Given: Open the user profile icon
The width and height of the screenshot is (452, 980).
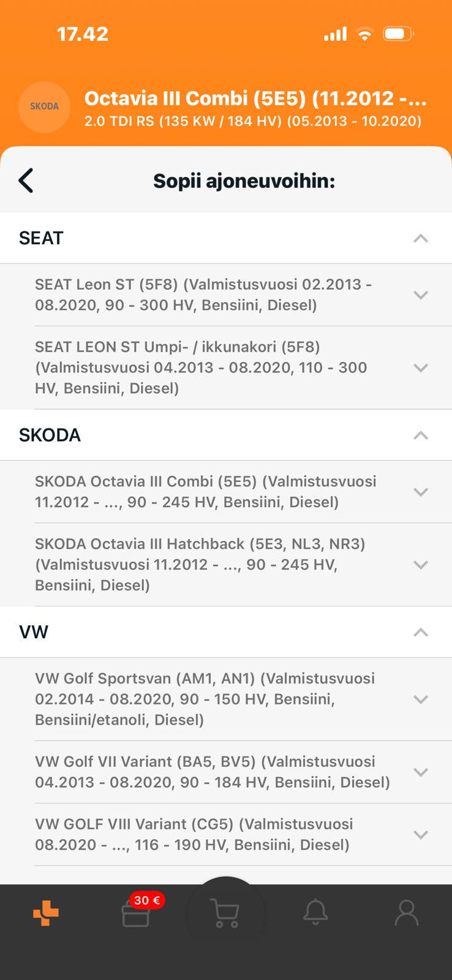Looking at the screenshot, I should 406,913.
